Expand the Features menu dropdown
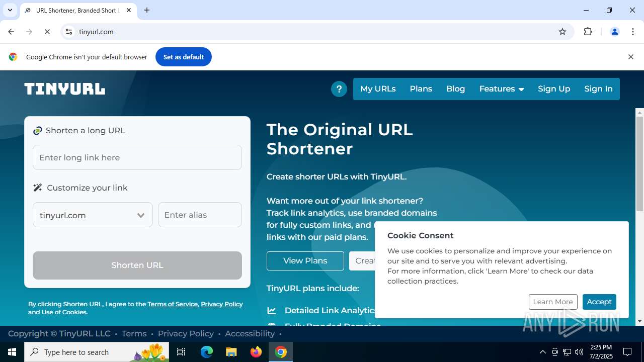This screenshot has height=362, width=644. (502, 89)
